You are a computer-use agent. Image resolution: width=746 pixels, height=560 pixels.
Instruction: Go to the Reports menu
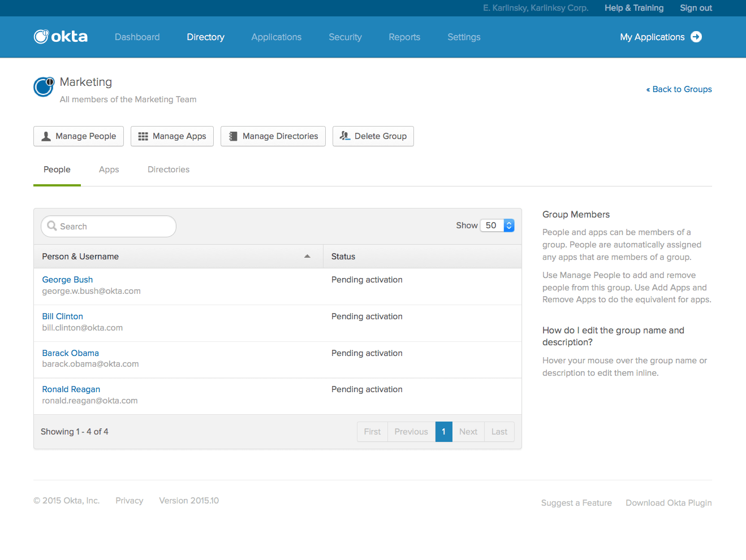[x=404, y=37]
